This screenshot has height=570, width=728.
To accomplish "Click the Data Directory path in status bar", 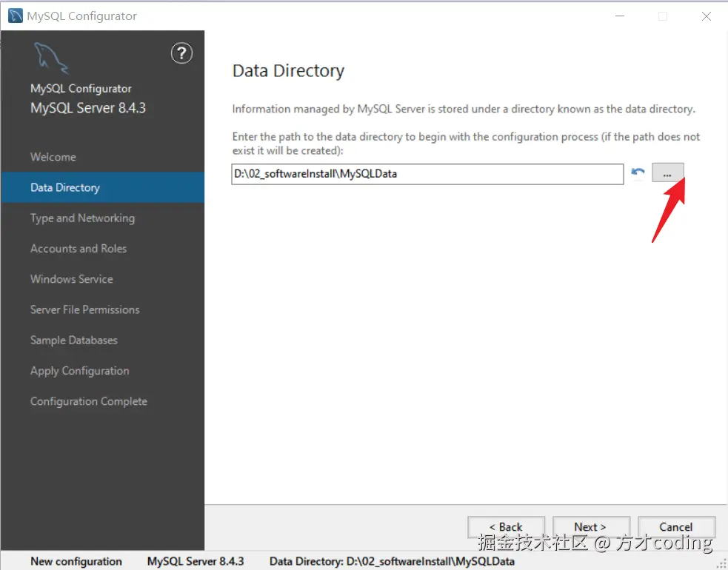I will tap(392, 561).
